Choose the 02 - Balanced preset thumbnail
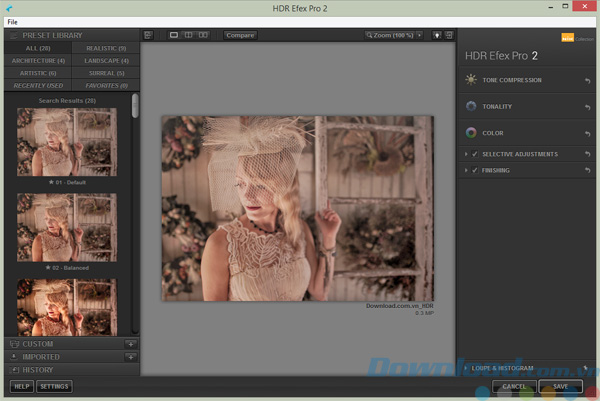The width and height of the screenshot is (600, 401). 66,227
